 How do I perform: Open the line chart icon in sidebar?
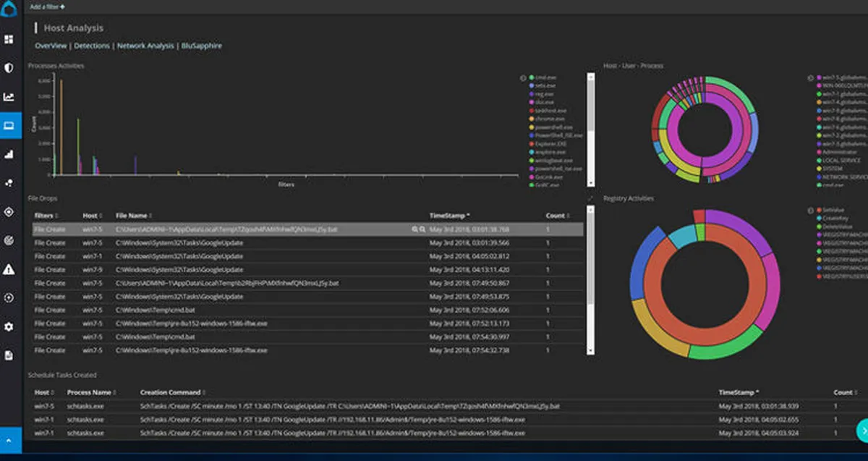pos(9,96)
